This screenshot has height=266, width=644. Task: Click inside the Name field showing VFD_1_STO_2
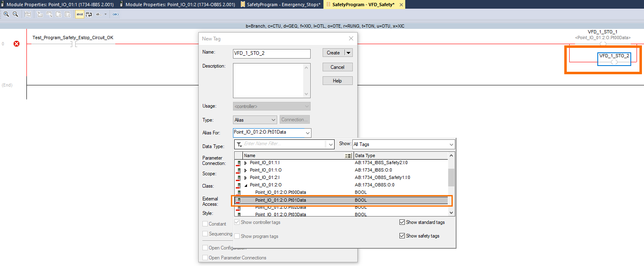pyautogui.click(x=271, y=54)
